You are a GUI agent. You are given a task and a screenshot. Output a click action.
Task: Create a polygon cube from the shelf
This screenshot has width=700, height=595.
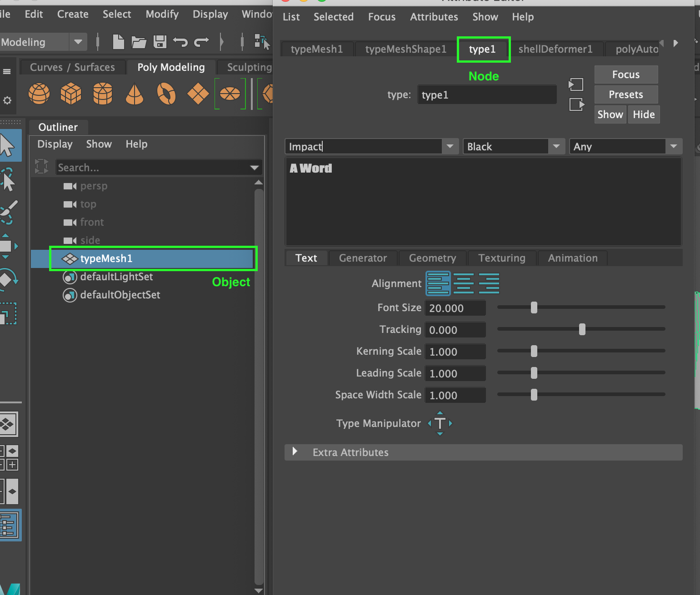70,94
